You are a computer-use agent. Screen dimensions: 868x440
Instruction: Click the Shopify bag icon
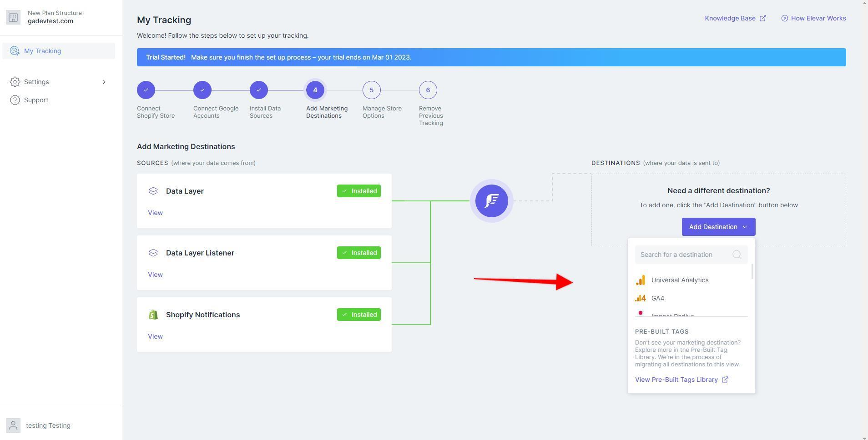(x=153, y=315)
